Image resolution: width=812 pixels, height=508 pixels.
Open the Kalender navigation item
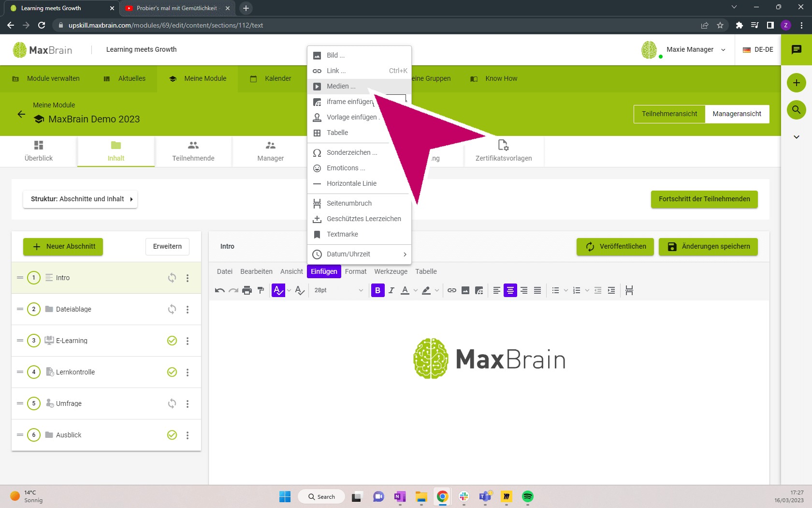[x=271, y=79]
